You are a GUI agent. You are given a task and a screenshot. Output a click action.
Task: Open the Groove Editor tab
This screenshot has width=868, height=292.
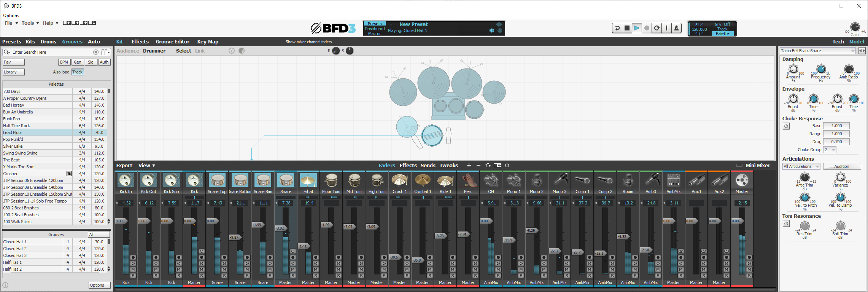pos(172,41)
